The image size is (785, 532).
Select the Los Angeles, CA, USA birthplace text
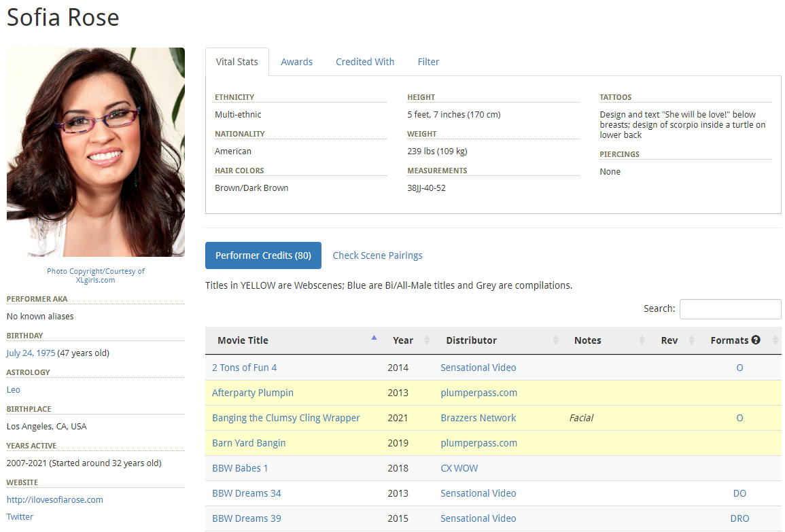coord(47,426)
